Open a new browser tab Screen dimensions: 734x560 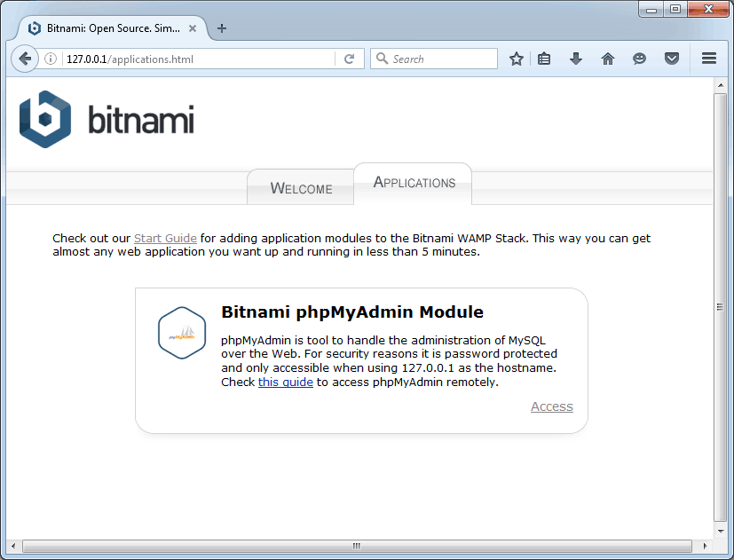[222, 28]
